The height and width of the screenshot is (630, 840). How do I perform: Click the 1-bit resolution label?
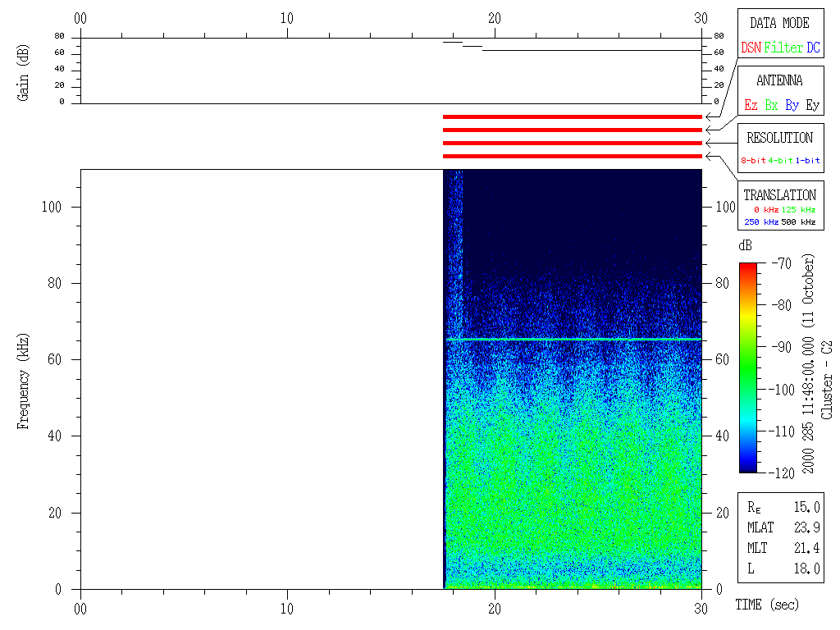(807, 161)
